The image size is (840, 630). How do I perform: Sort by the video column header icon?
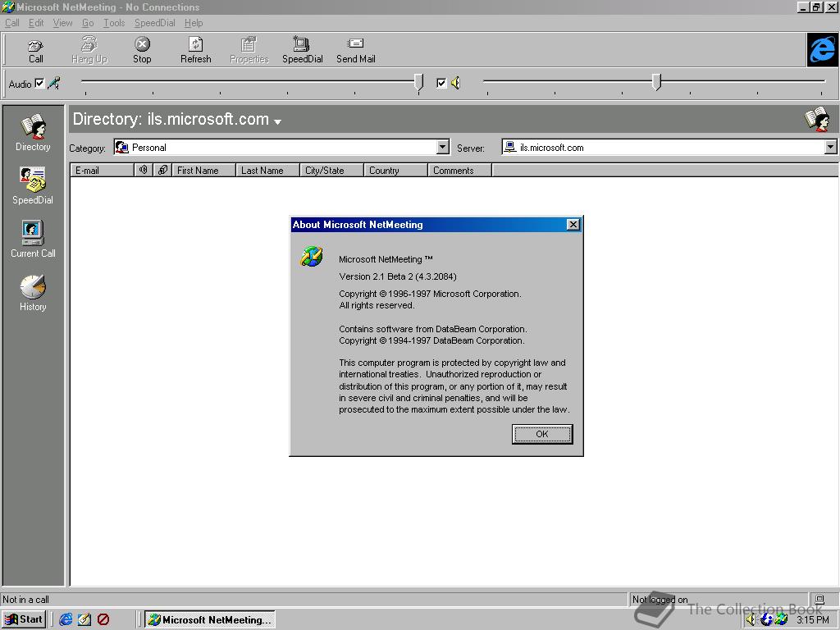[162, 170]
